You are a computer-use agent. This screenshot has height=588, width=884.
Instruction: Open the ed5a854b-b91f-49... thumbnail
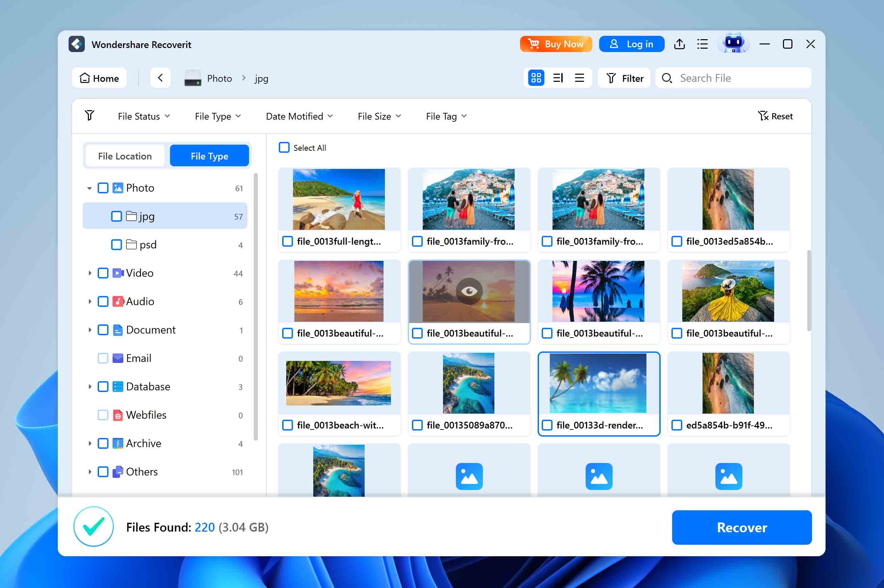coord(728,383)
